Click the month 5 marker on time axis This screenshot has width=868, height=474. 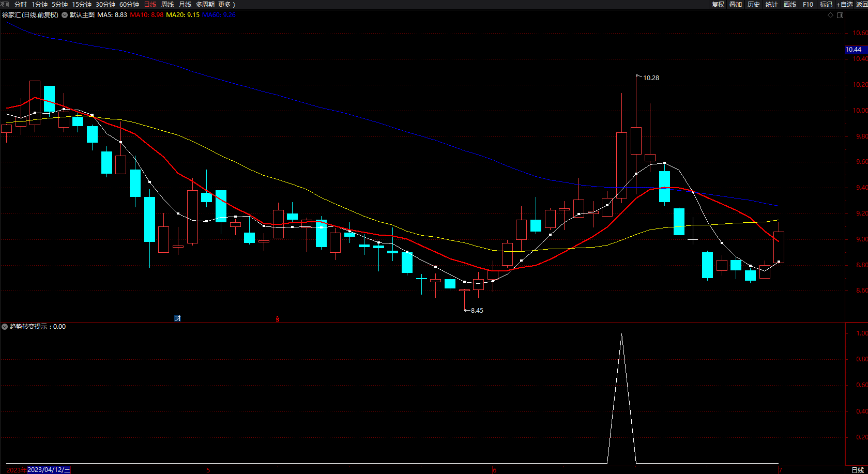click(x=208, y=470)
